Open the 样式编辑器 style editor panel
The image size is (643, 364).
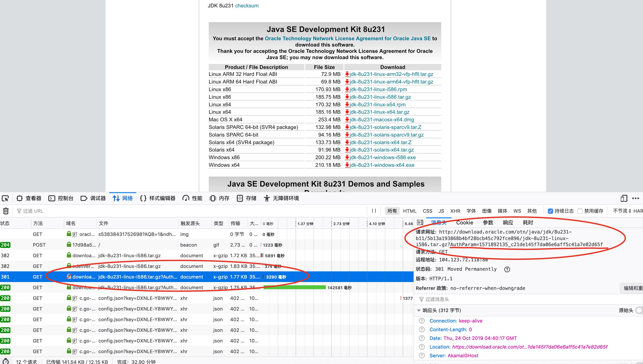pos(158,199)
